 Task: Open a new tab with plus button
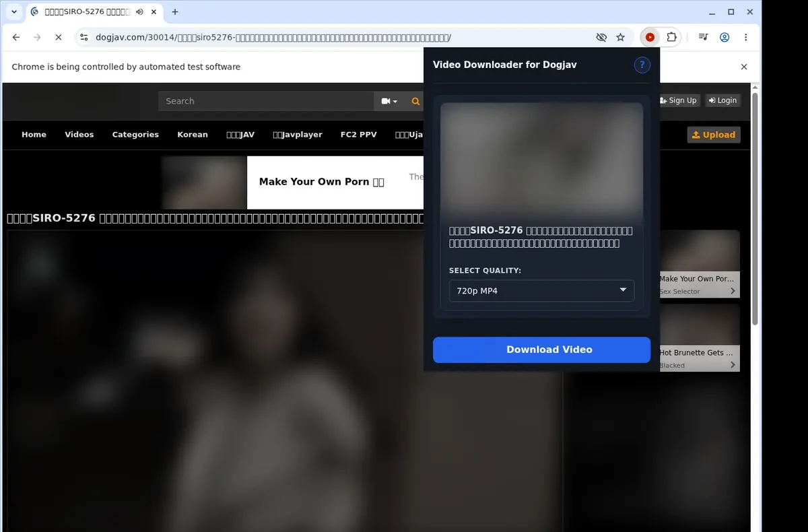(175, 12)
